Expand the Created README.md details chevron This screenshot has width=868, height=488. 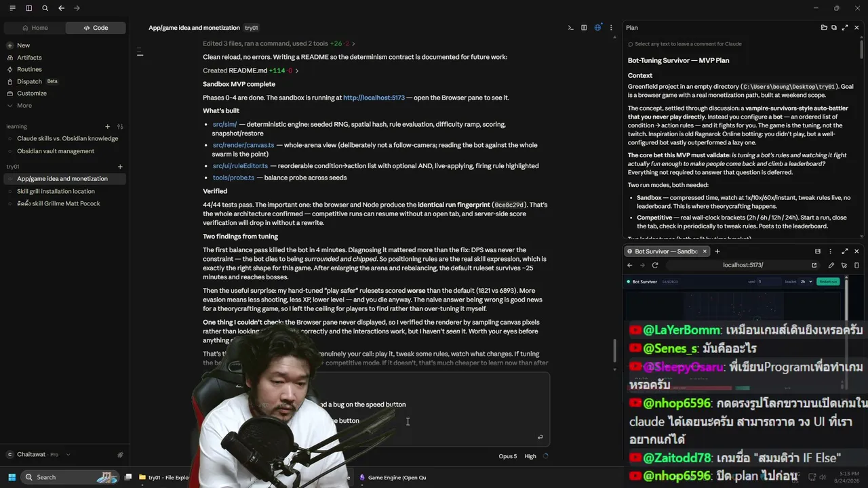pyautogui.click(x=297, y=70)
